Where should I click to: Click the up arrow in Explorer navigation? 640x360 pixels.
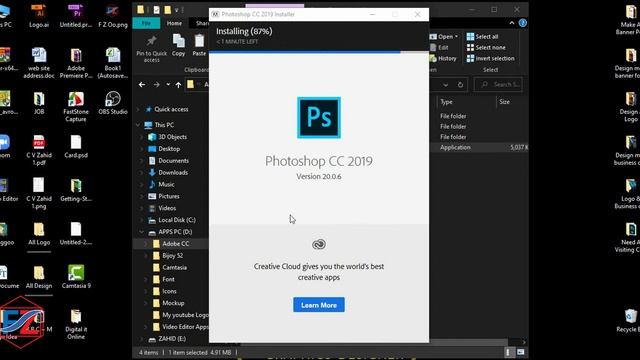coord(178,84)
